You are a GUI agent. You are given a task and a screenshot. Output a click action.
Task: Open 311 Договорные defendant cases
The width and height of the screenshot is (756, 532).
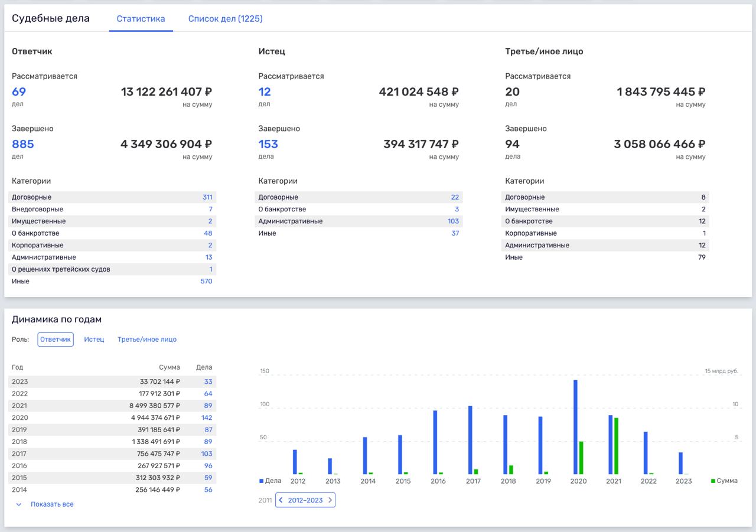coord(207,197)
